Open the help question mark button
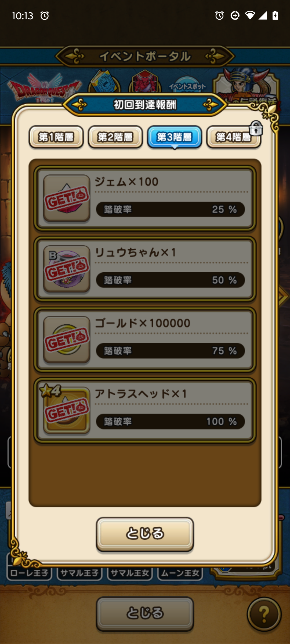The width and height of the screenshot is (290, 644). [264, 614]
